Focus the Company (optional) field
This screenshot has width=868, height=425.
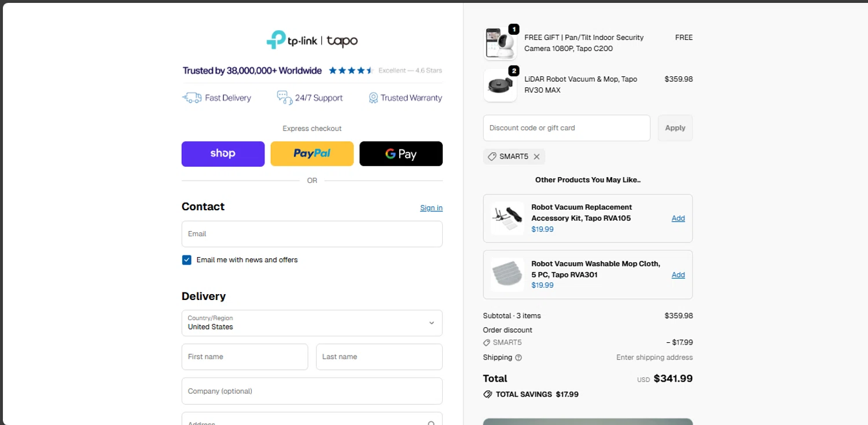[x=312, y=391]
